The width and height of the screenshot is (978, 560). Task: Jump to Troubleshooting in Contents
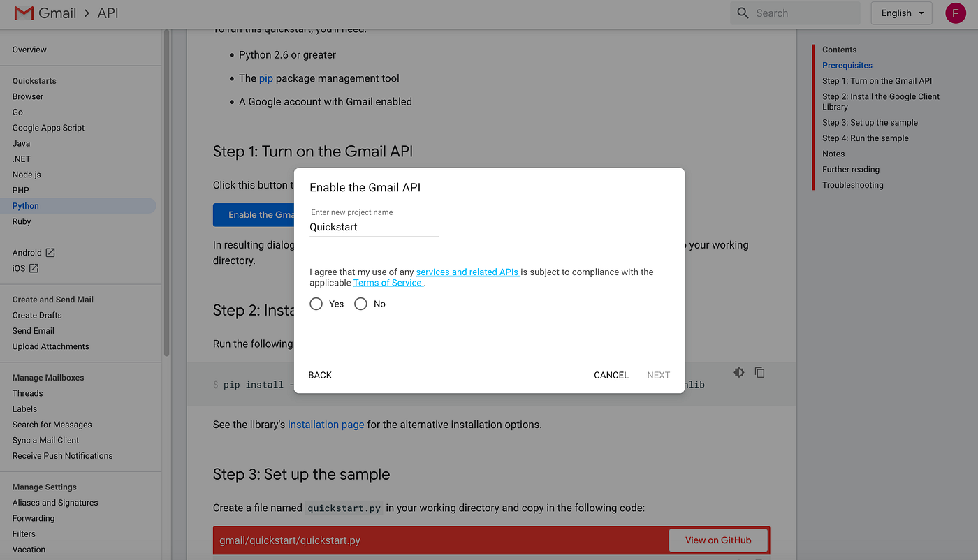853,185
